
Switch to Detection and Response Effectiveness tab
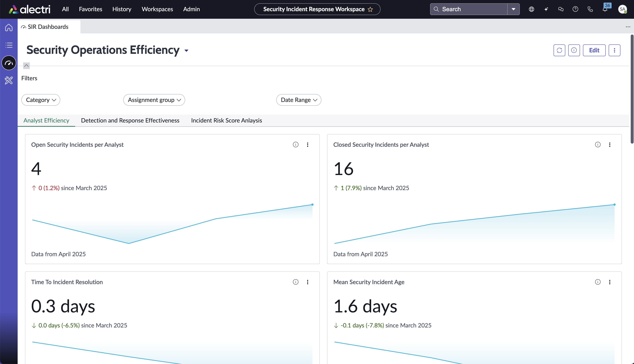pyautogui.click(x=130, y=120)
